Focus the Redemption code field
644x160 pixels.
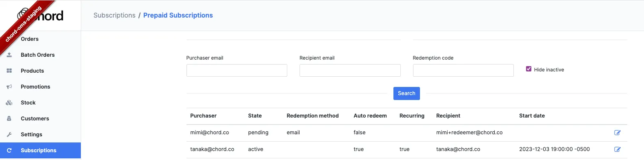click(x=463, y=70)
